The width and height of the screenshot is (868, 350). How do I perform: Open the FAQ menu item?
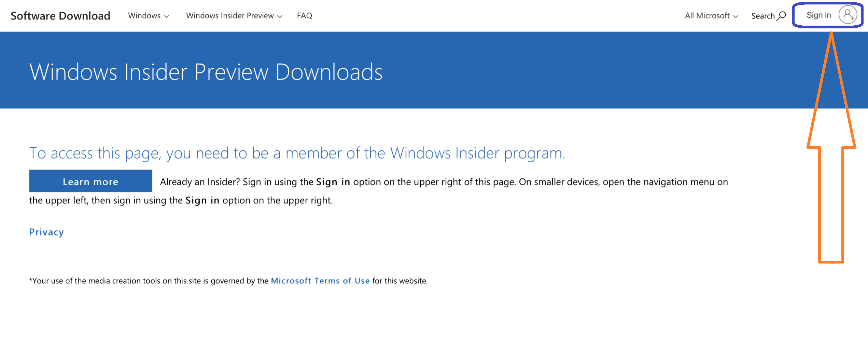point(305,16)
